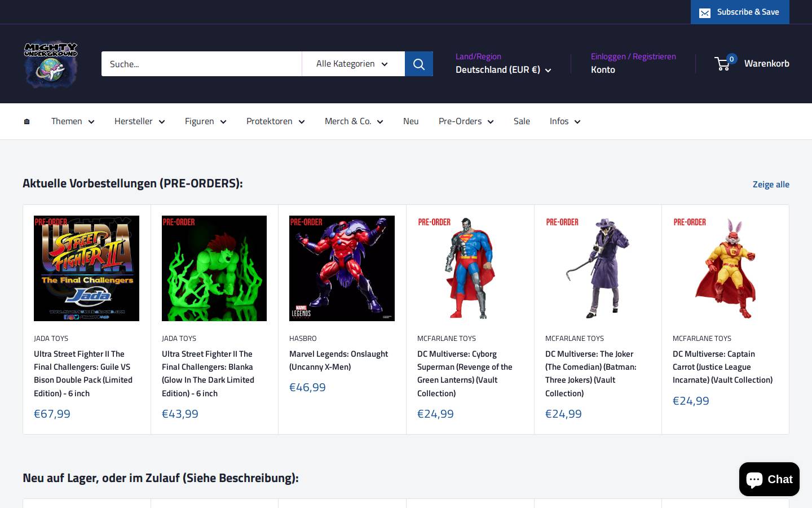Click the €46,99 price
The width and height of the screenshot is (812, 508).
click(307, 387)
